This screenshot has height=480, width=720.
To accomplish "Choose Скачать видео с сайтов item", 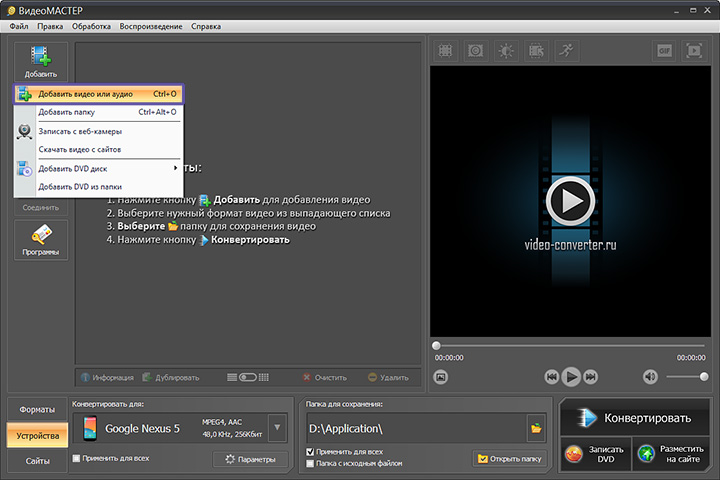I will (98, 149).
